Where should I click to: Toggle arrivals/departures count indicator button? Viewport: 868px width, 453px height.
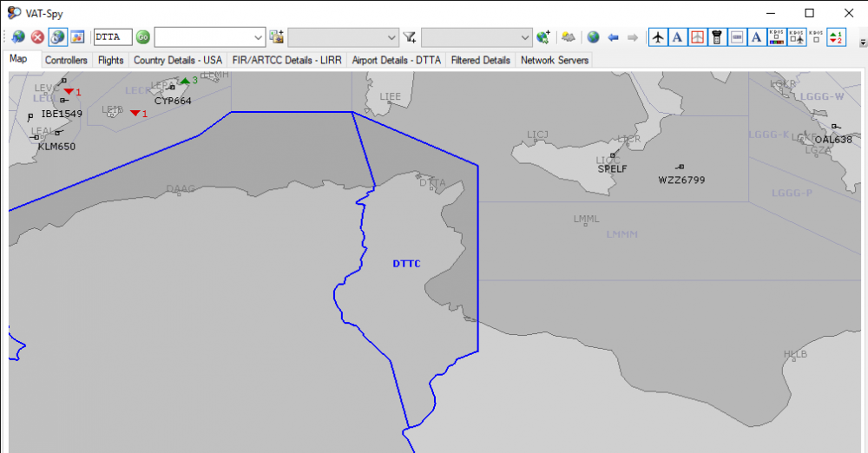(836, 37)
